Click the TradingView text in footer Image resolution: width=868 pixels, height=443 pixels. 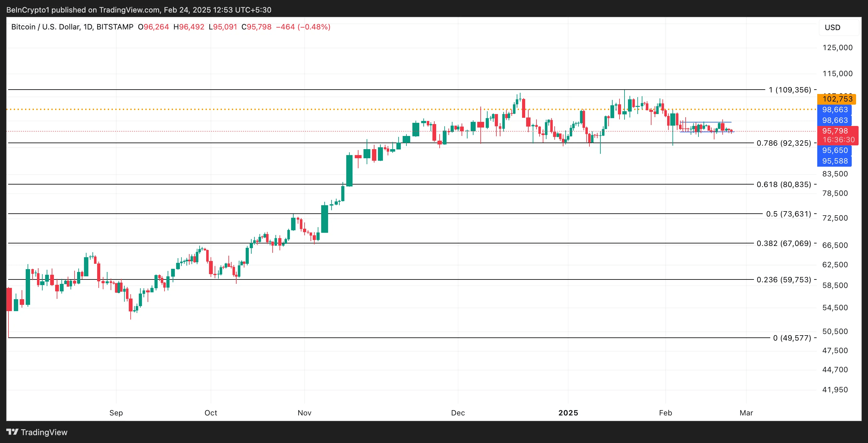44,432
